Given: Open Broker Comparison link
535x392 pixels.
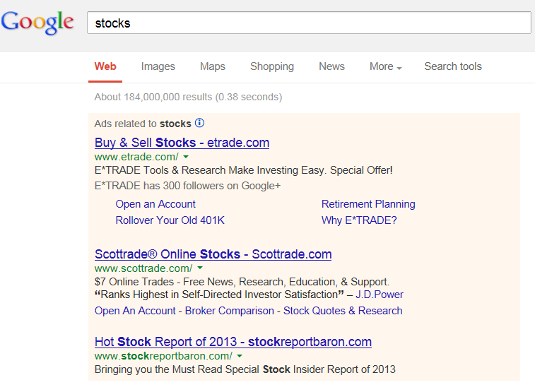Looking at the screenshot, I should 229,311.
